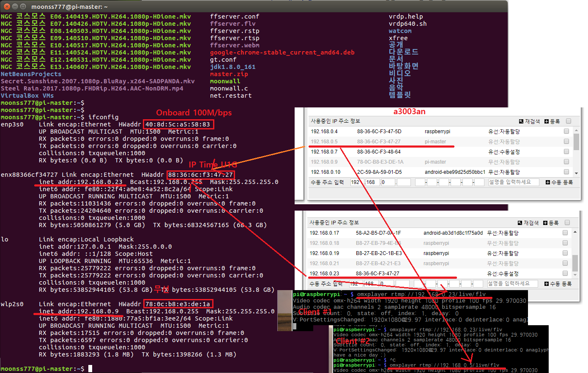Click scroll-up arrow in list showing 192.168.0.17

575,232
